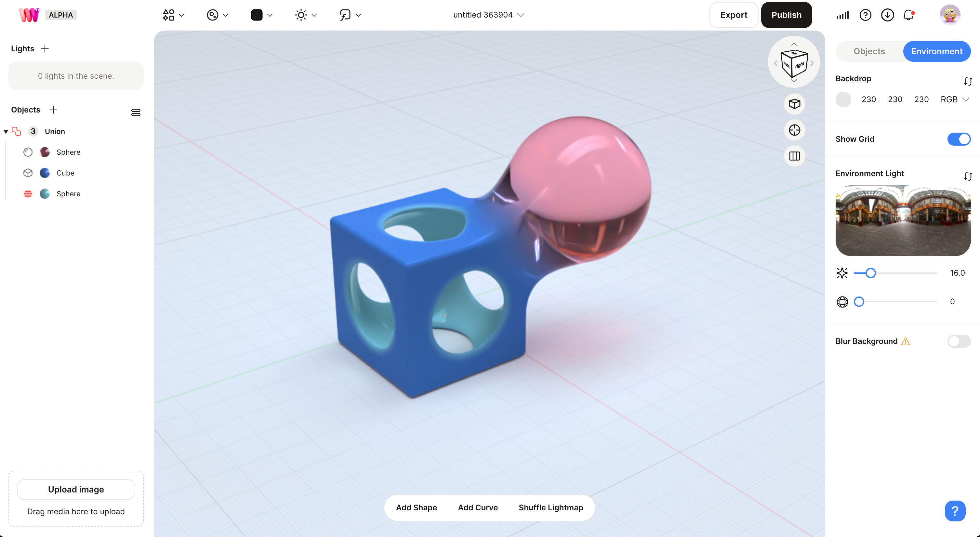
Task: Open the comment bubble tool icon
Action: click(345, 15)
